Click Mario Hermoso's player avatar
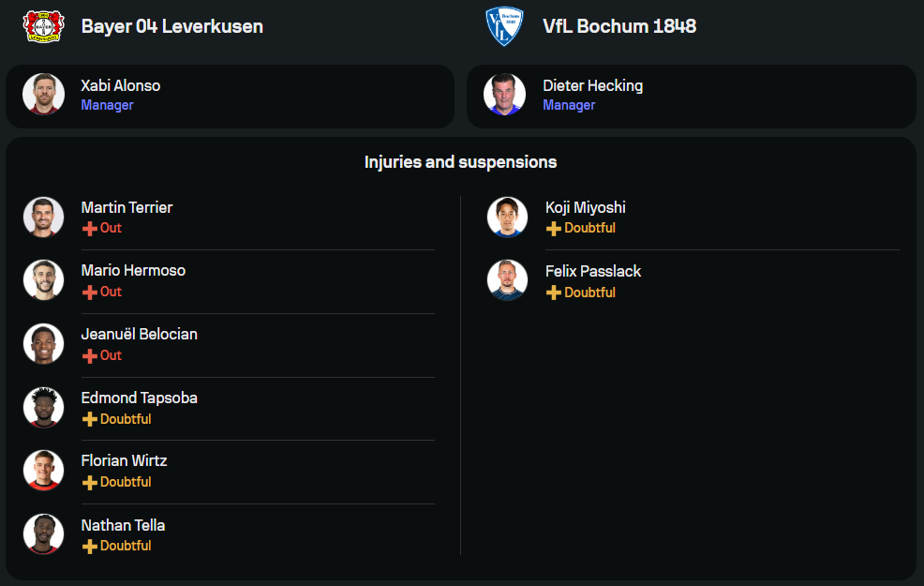The image size is (924, 586). (x=44, y=279)
